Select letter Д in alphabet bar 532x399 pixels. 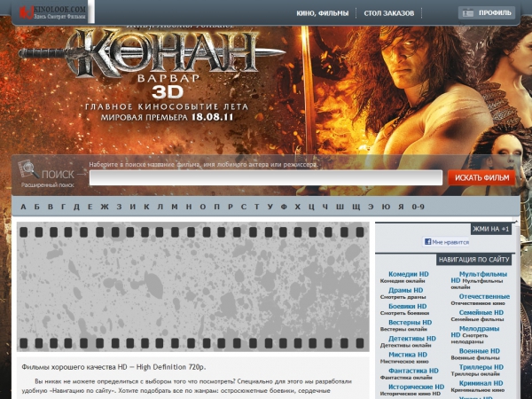coord(76,207)
